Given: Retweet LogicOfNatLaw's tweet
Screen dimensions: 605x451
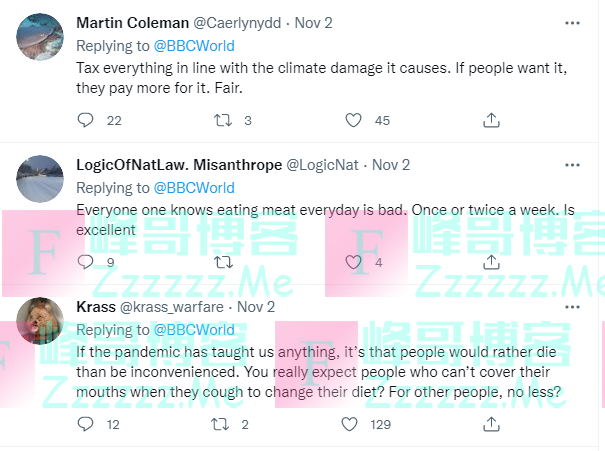Looking at the screenshot, I should 224,263.
